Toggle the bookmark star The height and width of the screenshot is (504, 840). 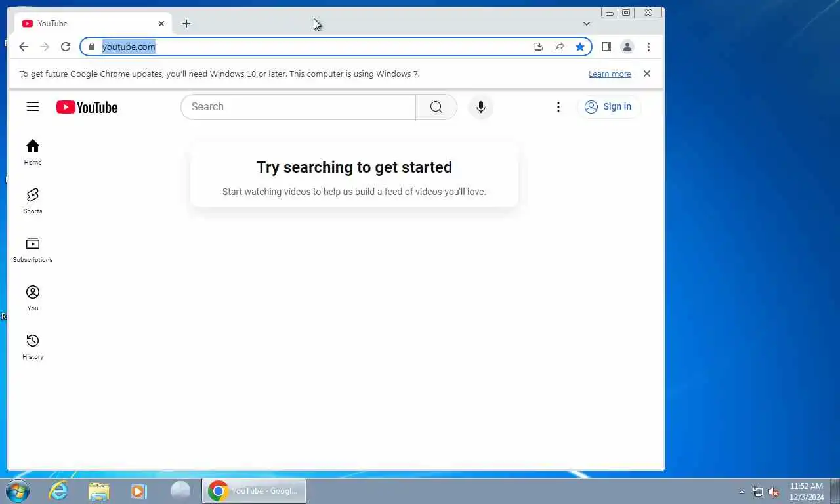pos(580,47)
